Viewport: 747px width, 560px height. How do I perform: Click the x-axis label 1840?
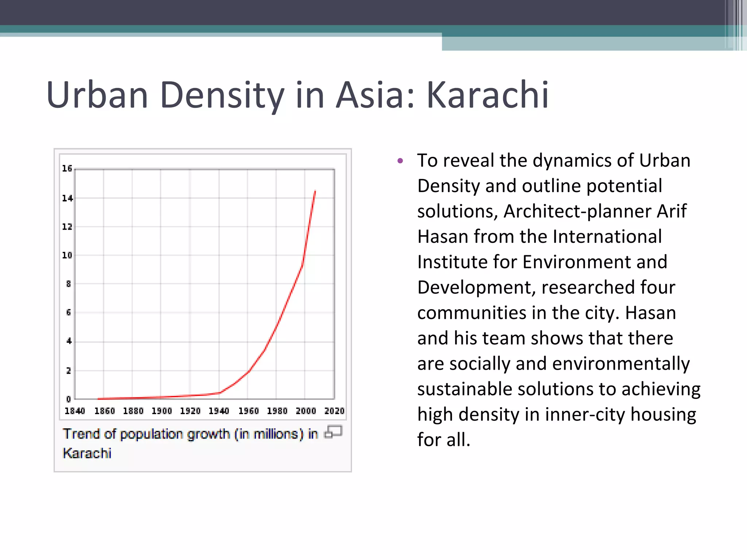pos(75,411)
